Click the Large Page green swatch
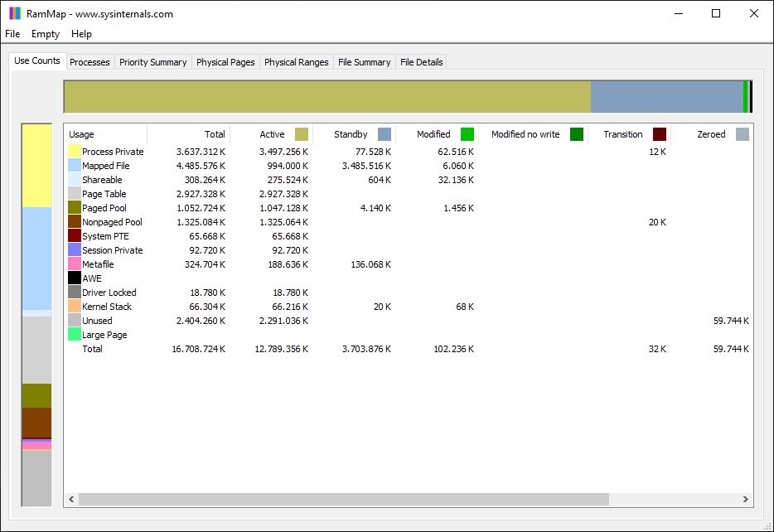The image size is (774, 532). [75, 334]
